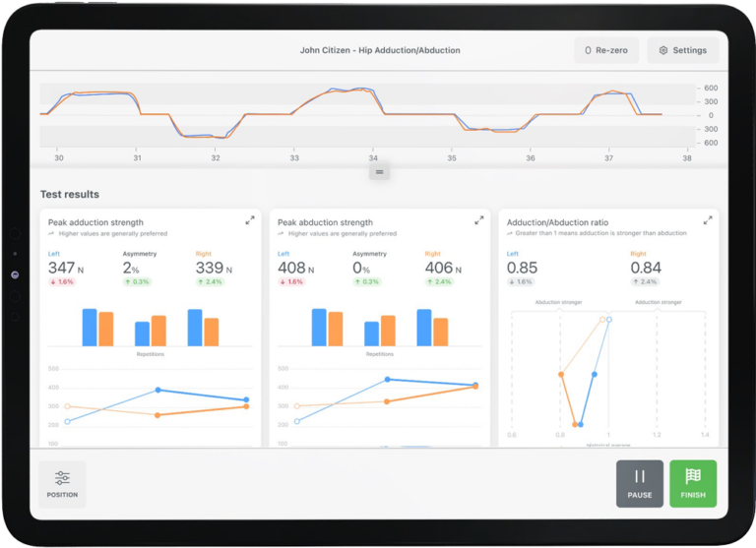The height and width of the screenshot is (548, 756).
Task: Click the blue middle point on adduction trend line
Action: tap(158, 390)
